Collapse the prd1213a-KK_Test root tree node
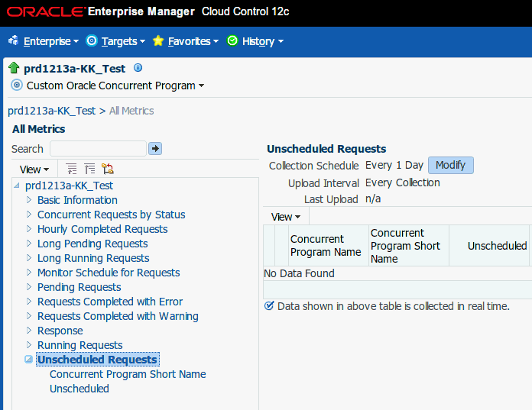 coord(16,186)
